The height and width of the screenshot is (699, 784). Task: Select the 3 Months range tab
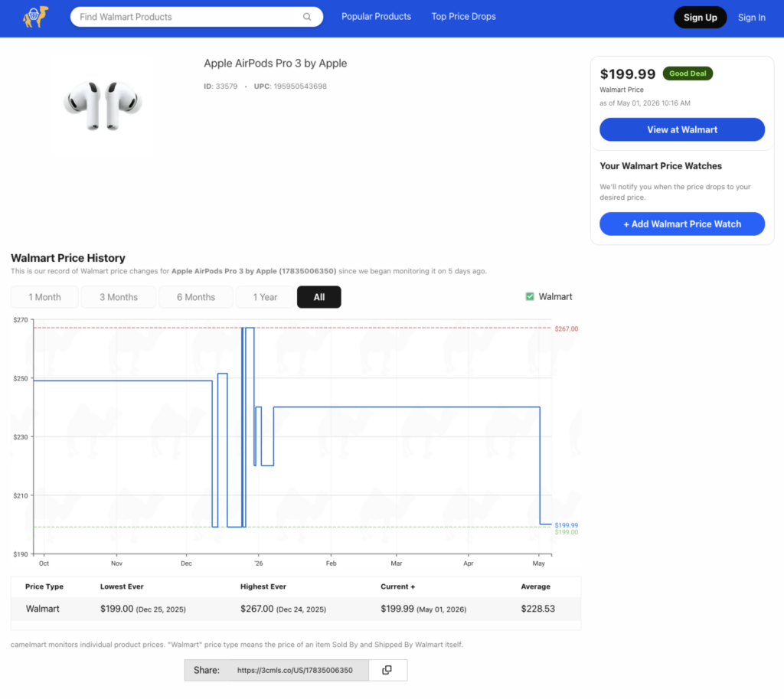pyautogui.click(x=119, y=297)
